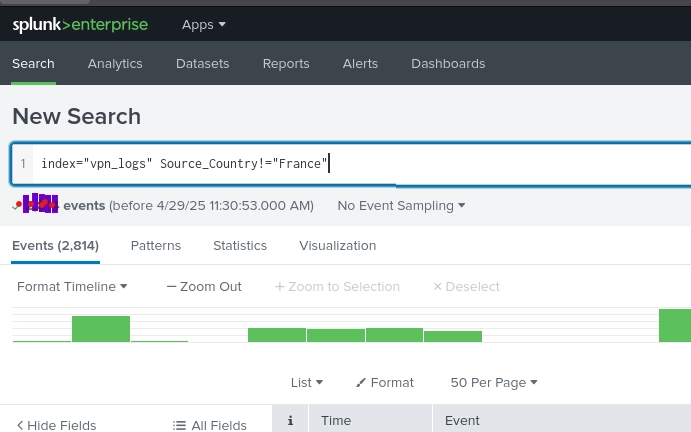Click the Splunk enterprise logo
Image resolution: width=691 pixels, height=432 pixels.
[x=80, y=25]
